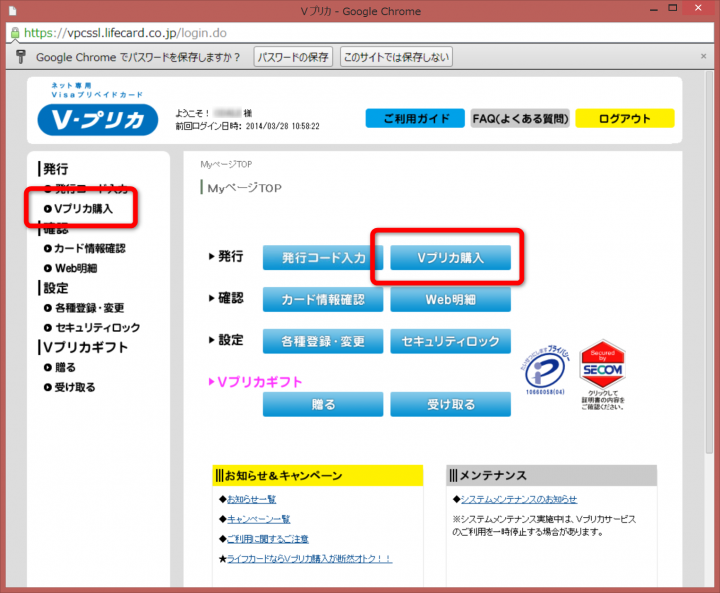The height and width of the screenshot is (593, 720).
Task: Open お知らせ一覧 link
Action: click(x=252, y=499)
